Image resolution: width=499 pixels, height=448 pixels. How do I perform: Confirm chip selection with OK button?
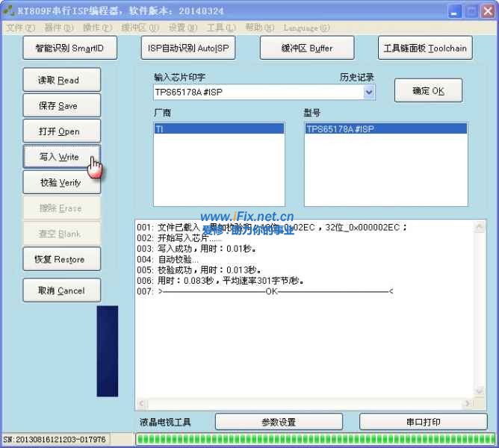pyautogui.click(x=428, y=91)
